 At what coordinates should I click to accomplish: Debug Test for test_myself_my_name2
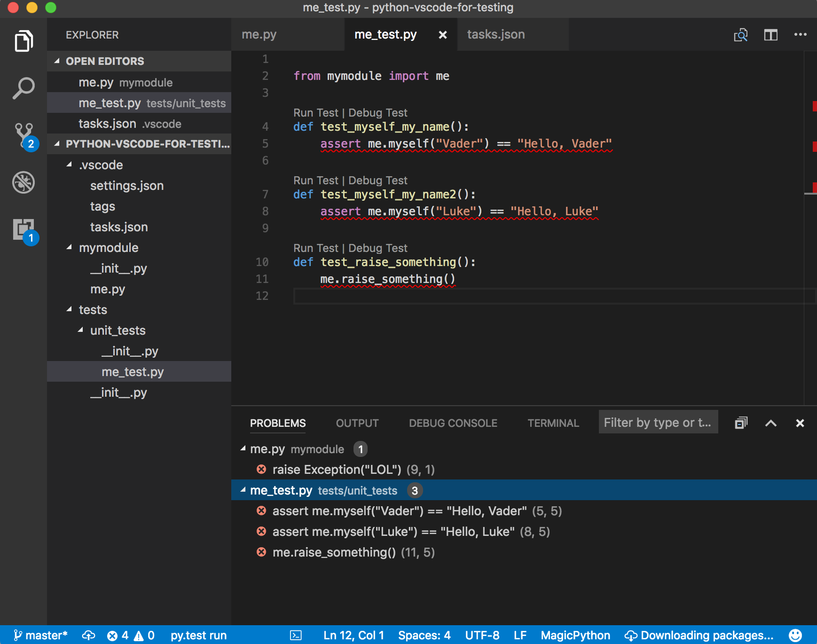(378, 181)
